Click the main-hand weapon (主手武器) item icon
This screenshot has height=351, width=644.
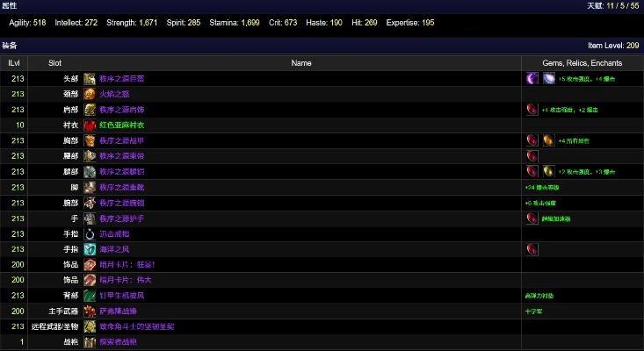click(x=90, y=311)
